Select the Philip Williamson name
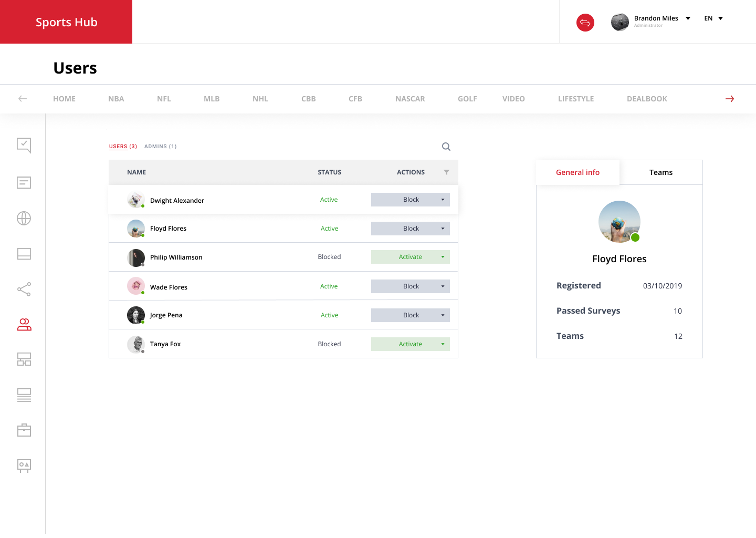 click(x=176, y=257)
